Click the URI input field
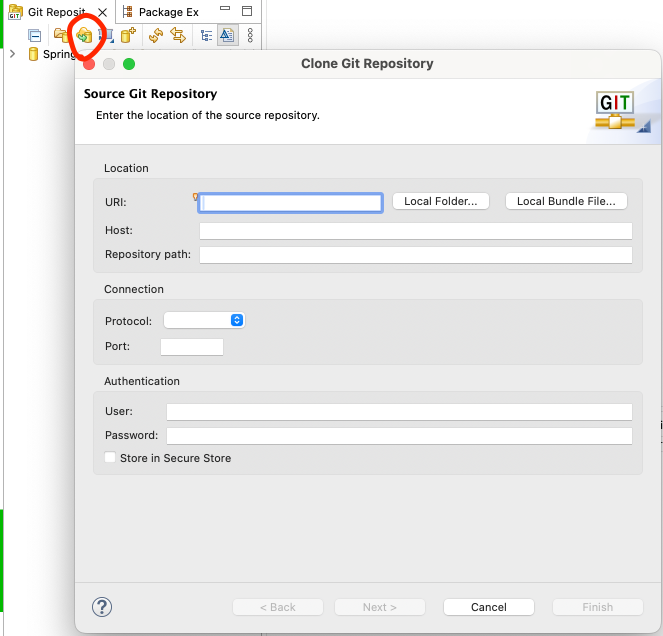The image size is (663, 636). click(x=290, y=203)
